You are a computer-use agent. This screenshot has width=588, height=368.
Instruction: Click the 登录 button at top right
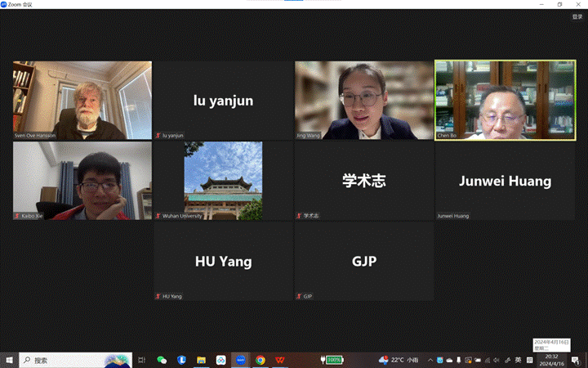pyautogui.click(x=577, y=16)
